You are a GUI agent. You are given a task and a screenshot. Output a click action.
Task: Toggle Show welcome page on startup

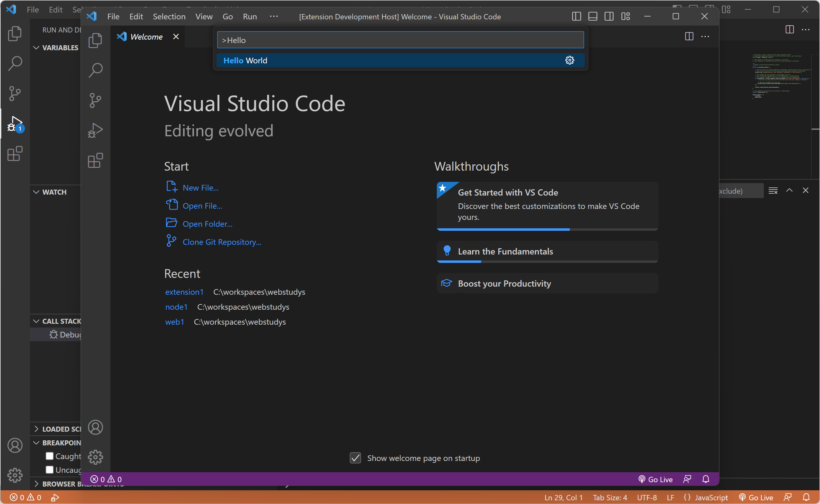[355, 458]
